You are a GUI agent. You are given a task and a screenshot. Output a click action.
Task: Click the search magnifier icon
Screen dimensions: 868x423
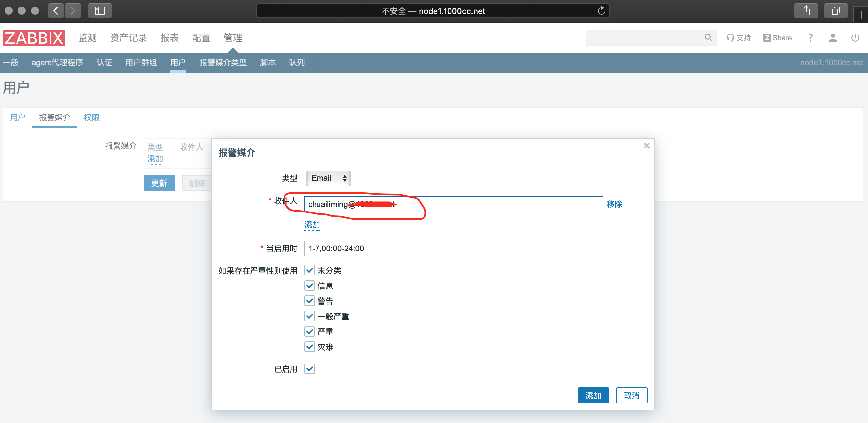(708, 38)
